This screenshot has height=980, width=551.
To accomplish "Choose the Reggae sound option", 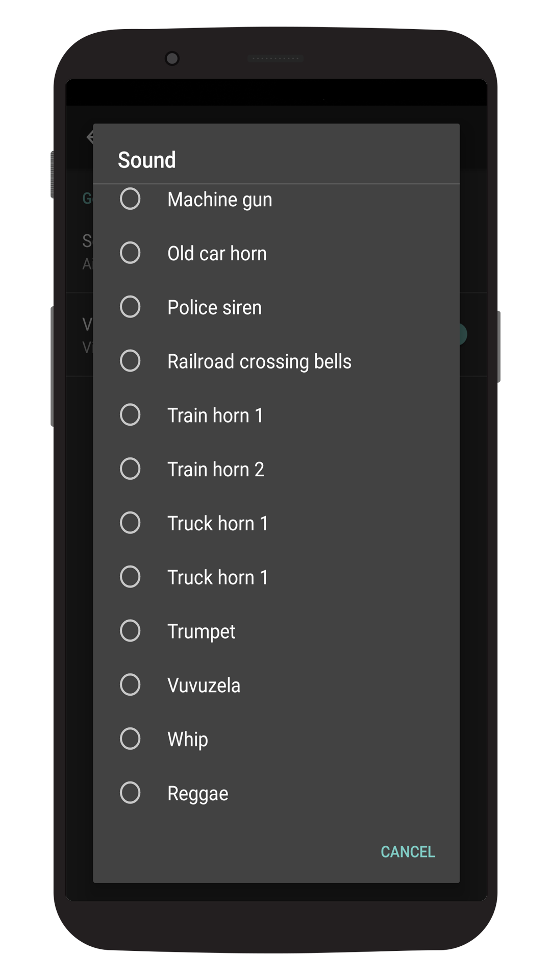I will click(x=130, y=793).
